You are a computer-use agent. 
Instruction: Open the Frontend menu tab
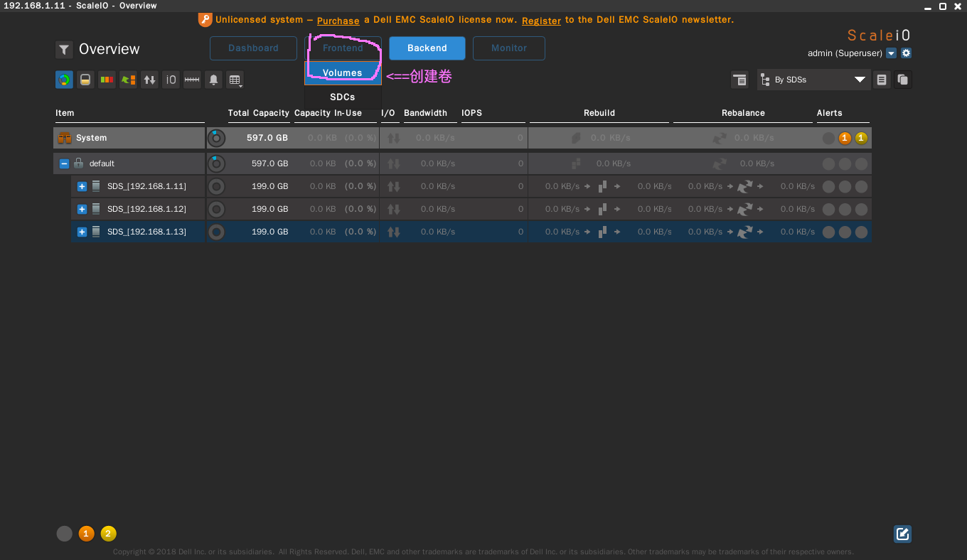pyautogui.click(x=343, y=48)
